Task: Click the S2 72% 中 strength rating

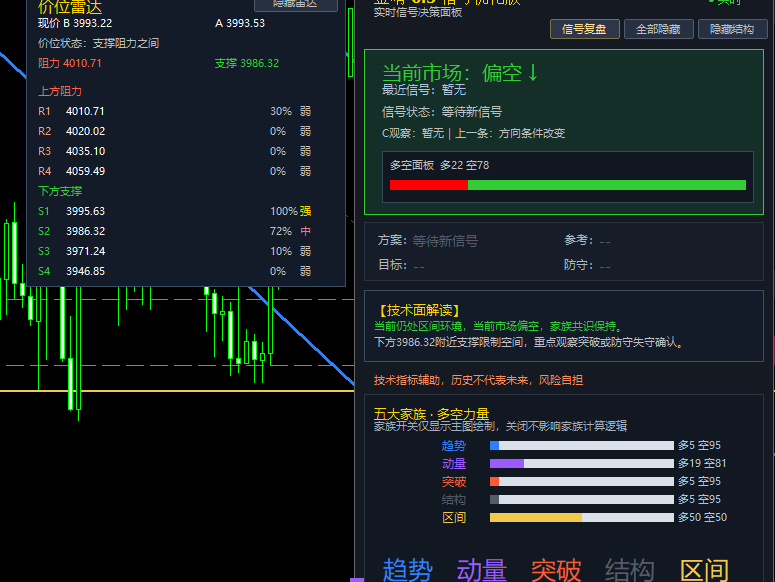Action: [x=291, y=231]
